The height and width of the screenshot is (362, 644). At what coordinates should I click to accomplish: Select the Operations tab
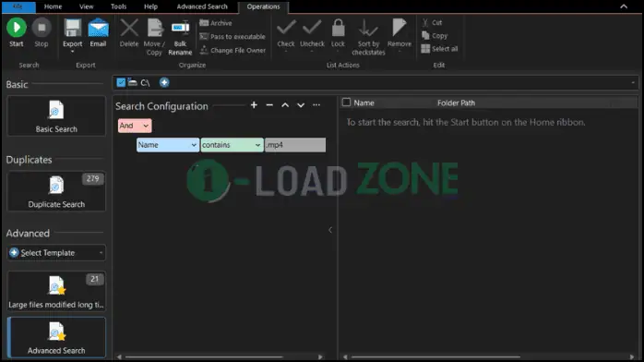[263, 6]
